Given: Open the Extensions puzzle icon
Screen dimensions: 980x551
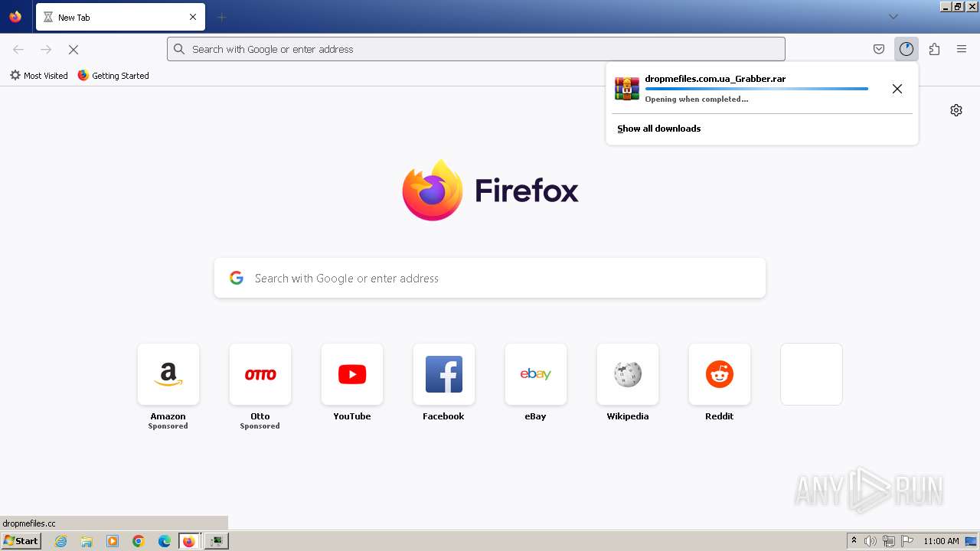Looking at the screenshot, I should point(934,49).
